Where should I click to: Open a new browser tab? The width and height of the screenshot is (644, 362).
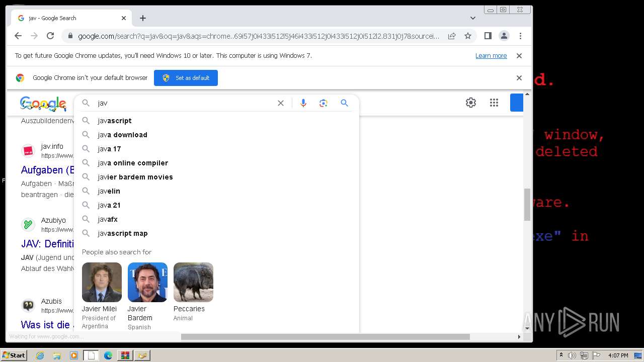(143, 18)
